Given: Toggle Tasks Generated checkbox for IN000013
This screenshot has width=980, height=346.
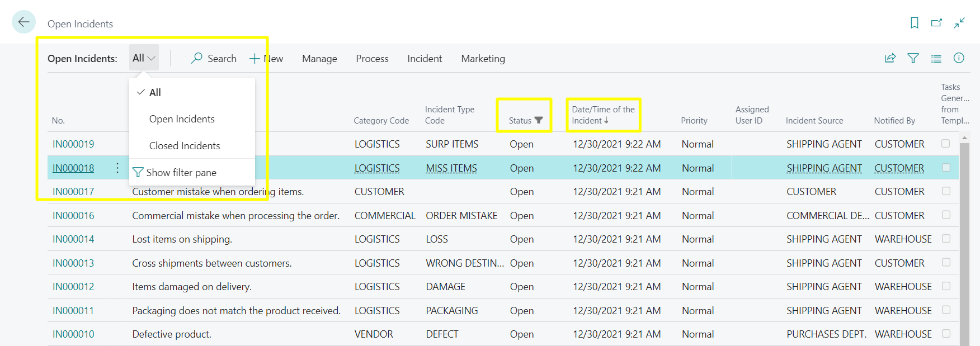Looking at the screenshot, I should [x=946, y=262].
